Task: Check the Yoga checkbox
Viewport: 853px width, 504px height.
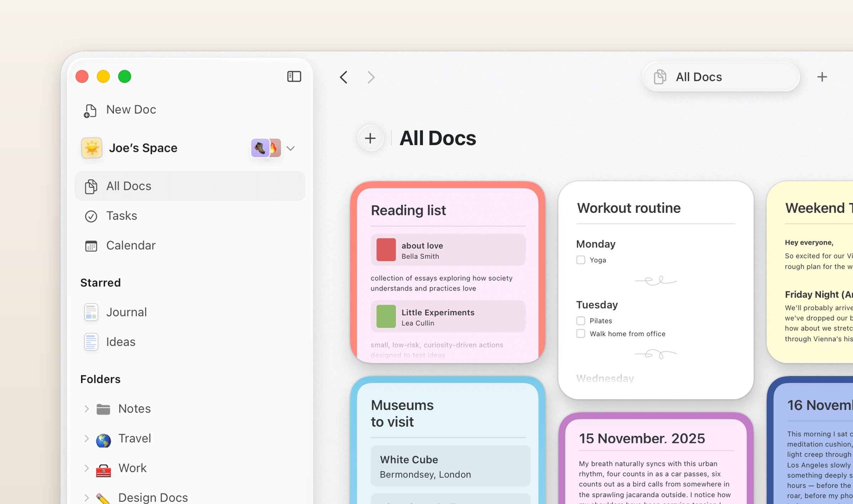Action: 581,260
